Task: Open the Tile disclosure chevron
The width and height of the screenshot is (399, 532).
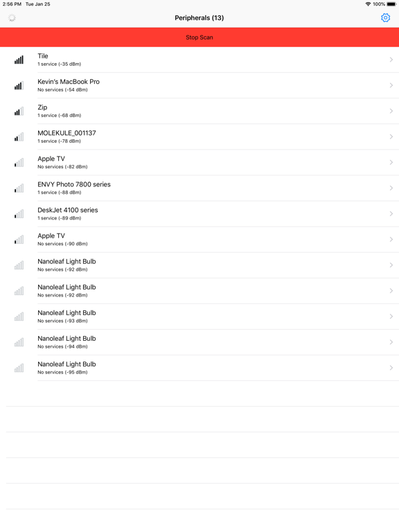Action: coord(391,60)
